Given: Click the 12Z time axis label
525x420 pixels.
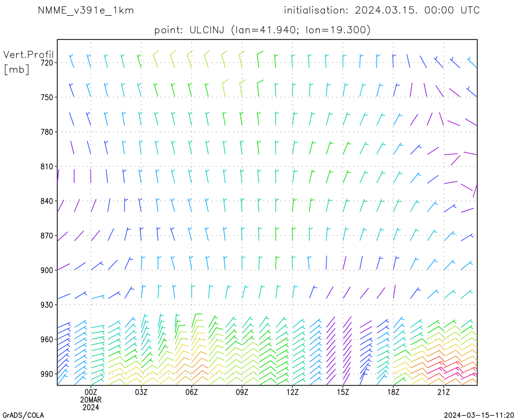Looking at the screenshot, I should pos(292,392).
